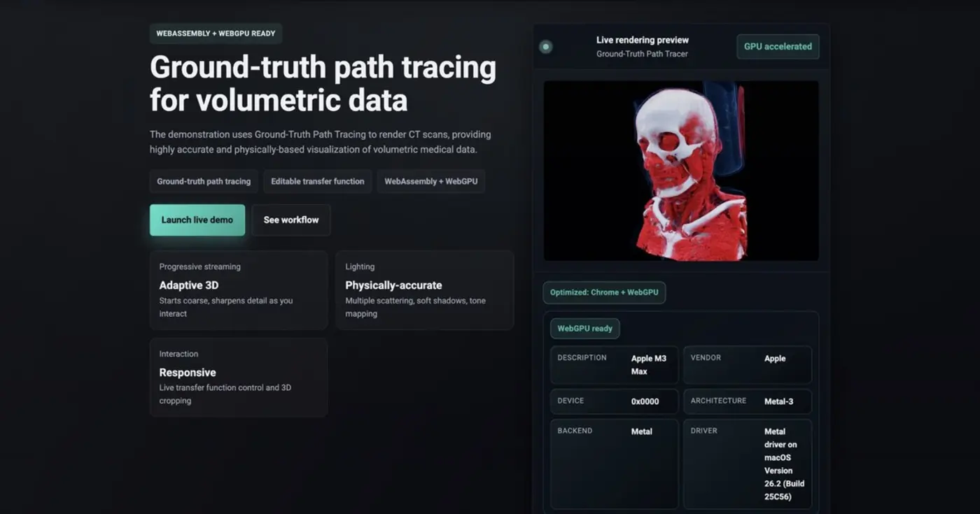Click the skull CT rendering preview

click(680, 171)
